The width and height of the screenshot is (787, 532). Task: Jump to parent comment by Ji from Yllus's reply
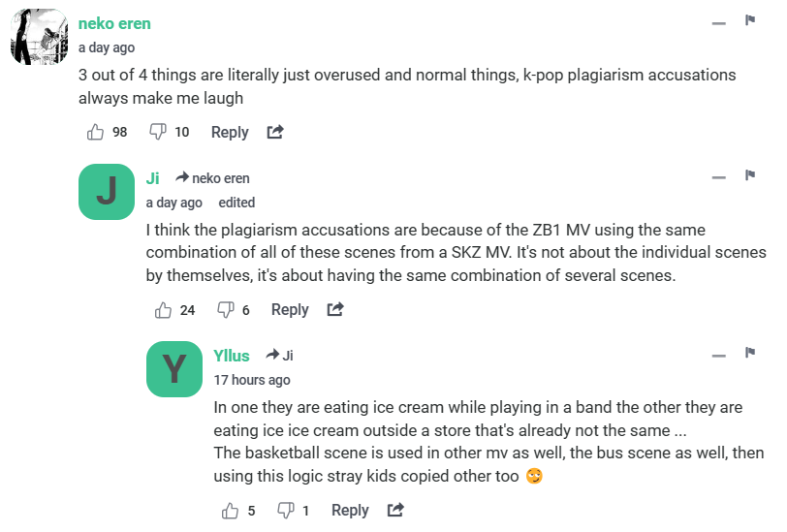coord(280,356)
